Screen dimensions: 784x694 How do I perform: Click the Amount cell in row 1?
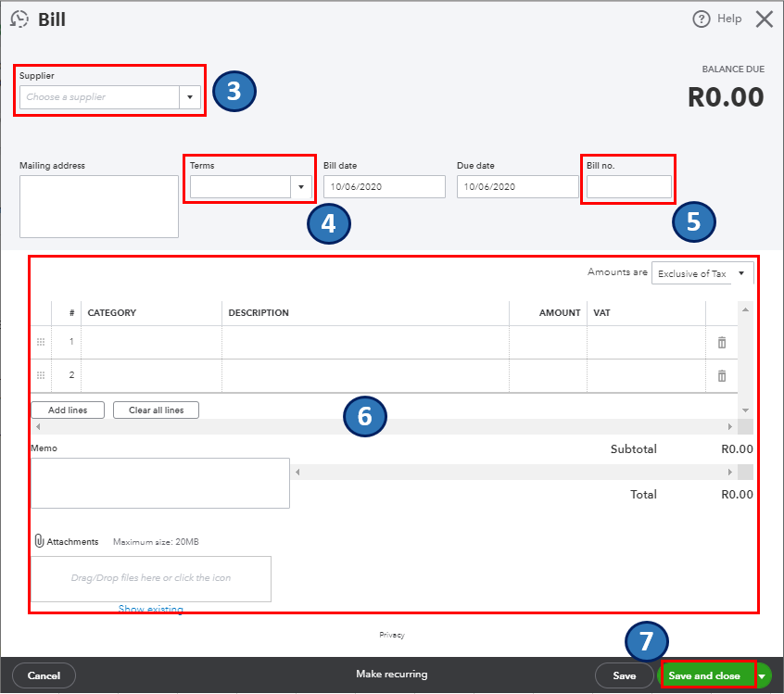(548, 343)
